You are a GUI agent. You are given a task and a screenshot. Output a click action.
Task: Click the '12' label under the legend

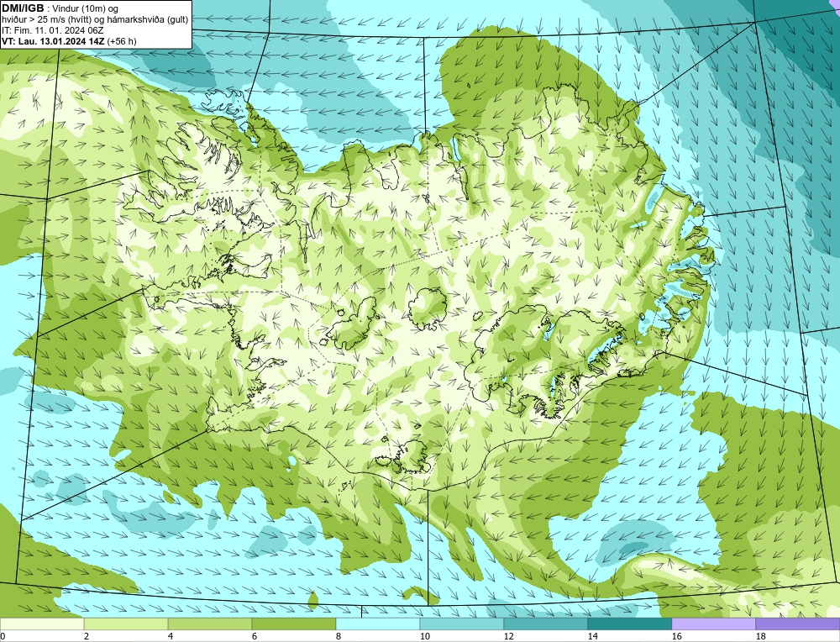click(508, 637)
